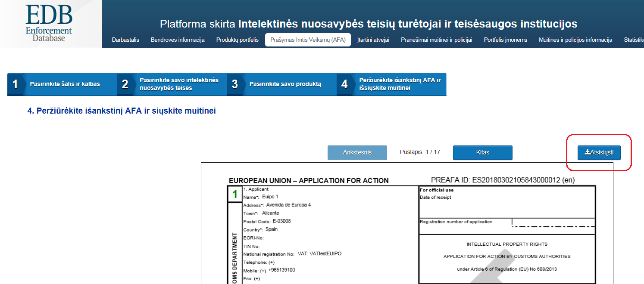Click the VAT: VATtestEUIPO value
This screenshot has height=284, width=644.
pos(319,254)
